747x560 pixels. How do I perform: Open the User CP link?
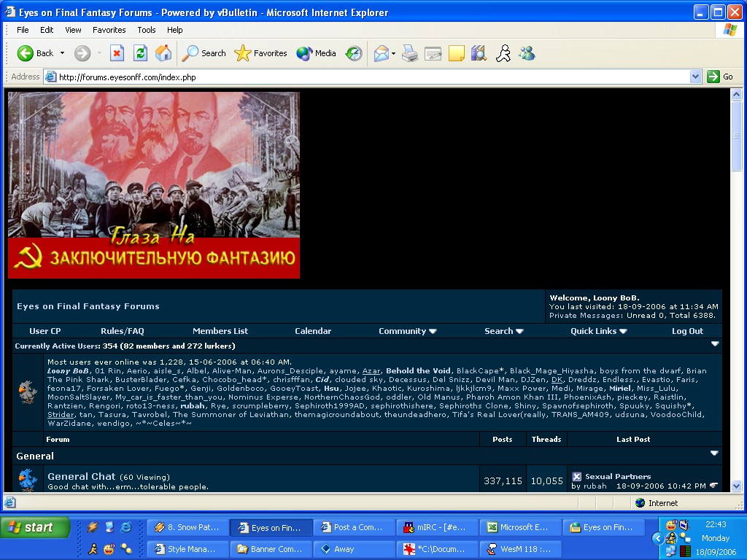pos(45,331)
